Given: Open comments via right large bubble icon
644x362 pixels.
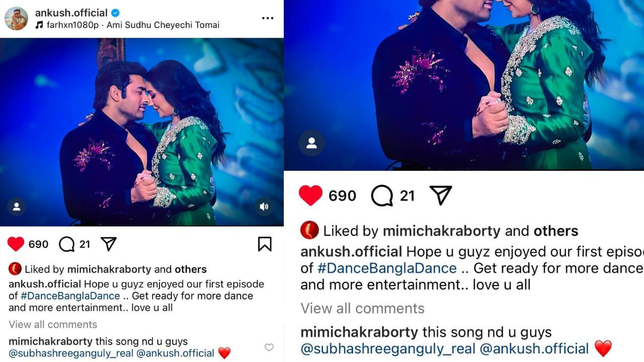Looking at the screenshot, I should point(382,196).
